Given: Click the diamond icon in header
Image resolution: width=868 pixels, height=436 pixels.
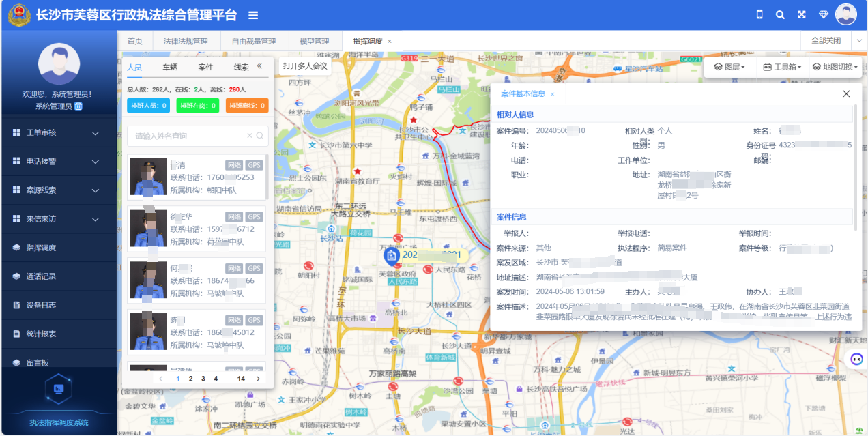Looking at the screenshot, I should (x=824, y=15).
